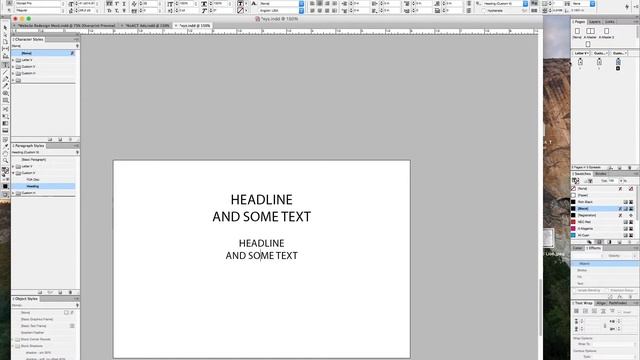
Task: Create new paragraph style icon
Action: (60, 292)
